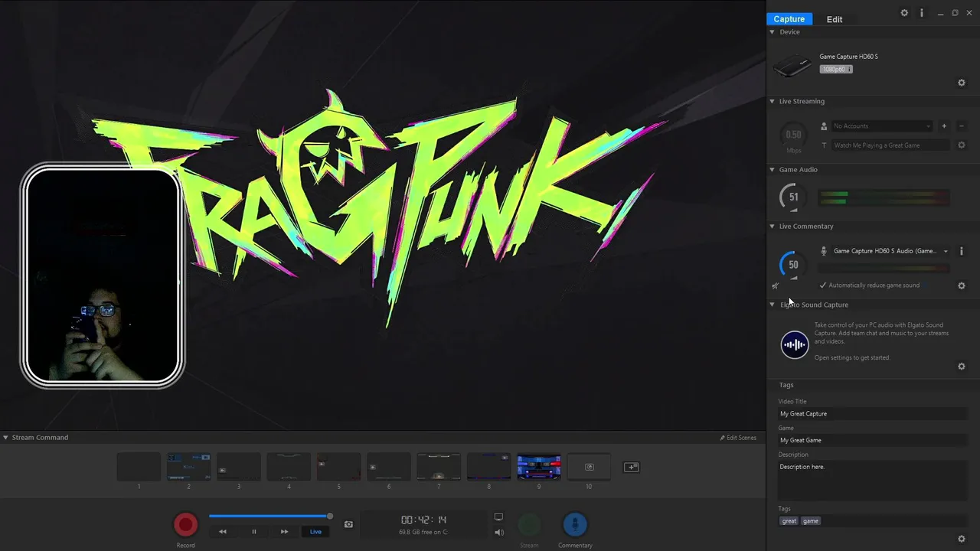Collapse the Device section

tap(772, 32)
